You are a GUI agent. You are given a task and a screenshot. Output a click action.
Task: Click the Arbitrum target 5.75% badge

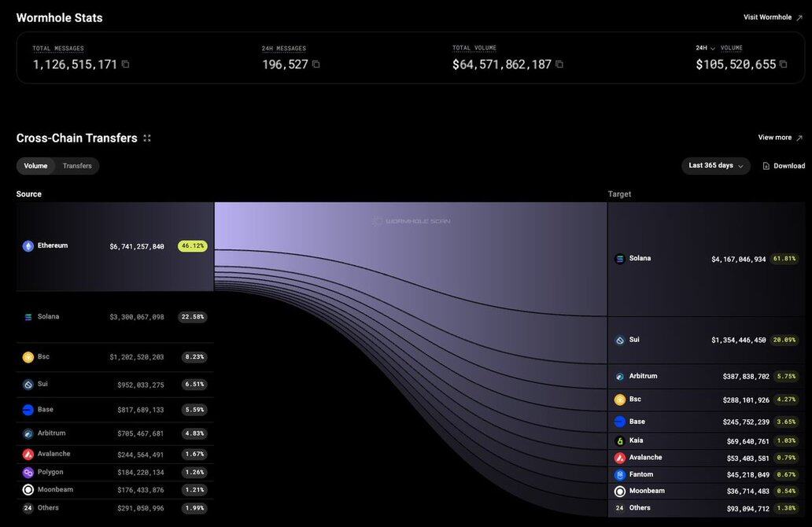(x=787, y=377)
